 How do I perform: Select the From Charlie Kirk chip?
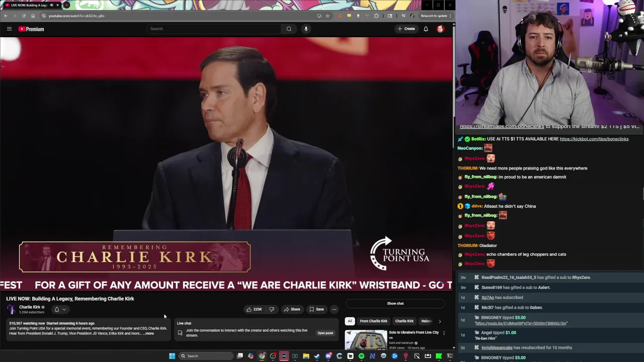tap(373, 321)
